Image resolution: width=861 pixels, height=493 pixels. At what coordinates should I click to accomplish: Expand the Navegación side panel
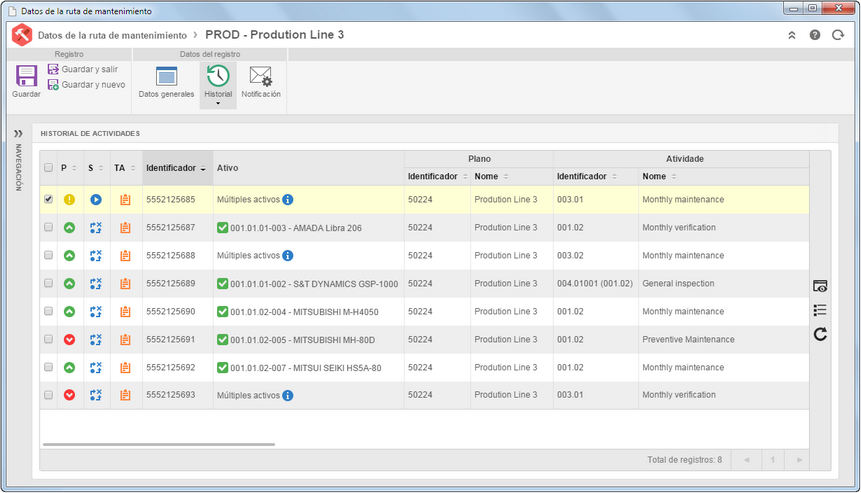18,133
